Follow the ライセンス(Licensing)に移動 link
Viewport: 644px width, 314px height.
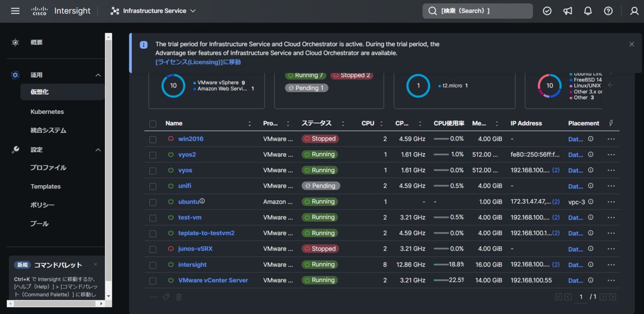pos(198,62)
